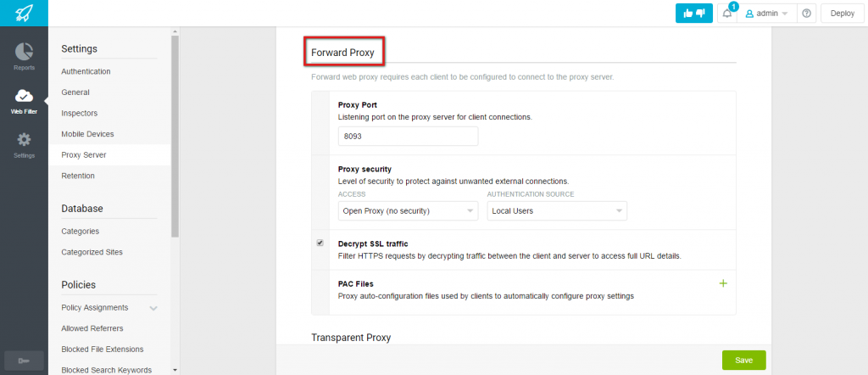The image size is (868, 375).
Task: Click the key icon at sidebar bottom
Action: [x=24, y=361]
